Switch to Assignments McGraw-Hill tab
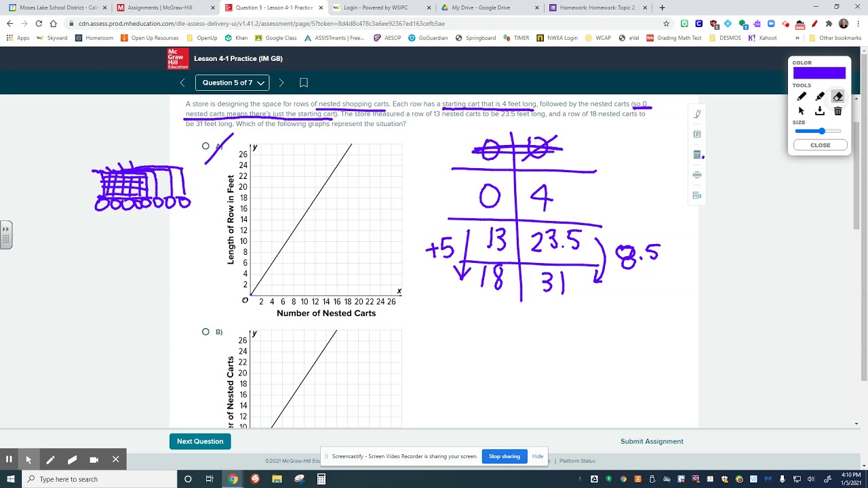The width and height of the screenshot is (868, 488). coord(165,7)
